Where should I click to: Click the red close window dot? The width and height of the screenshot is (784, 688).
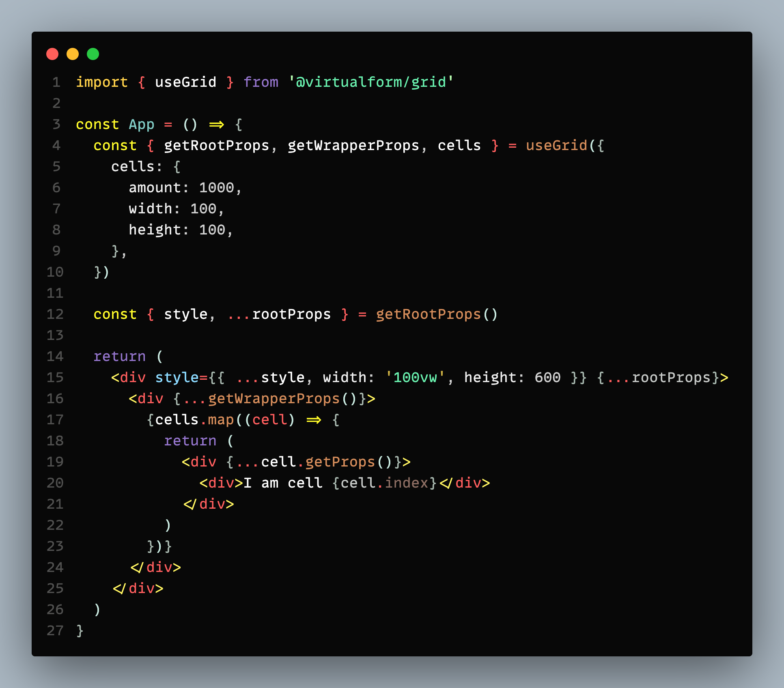[x=52, y=54]
